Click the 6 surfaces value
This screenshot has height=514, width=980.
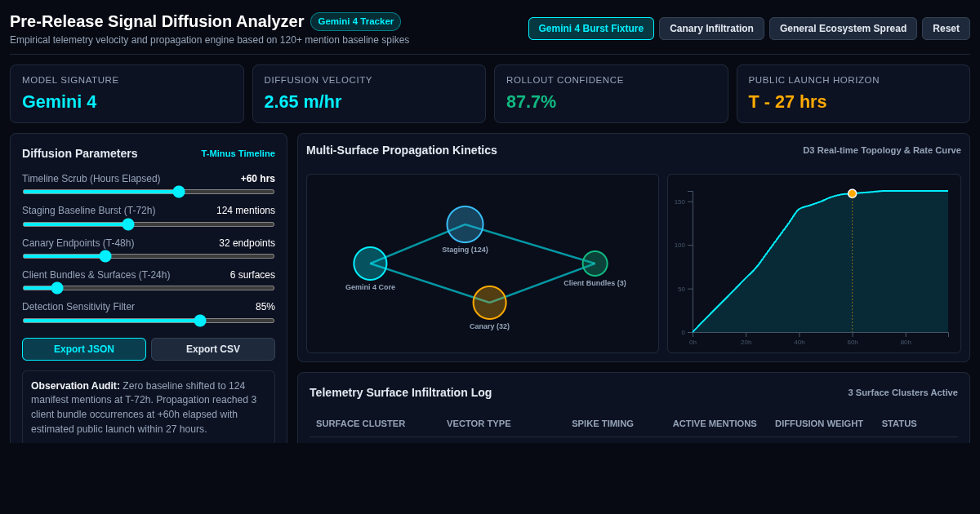[252, 275]
